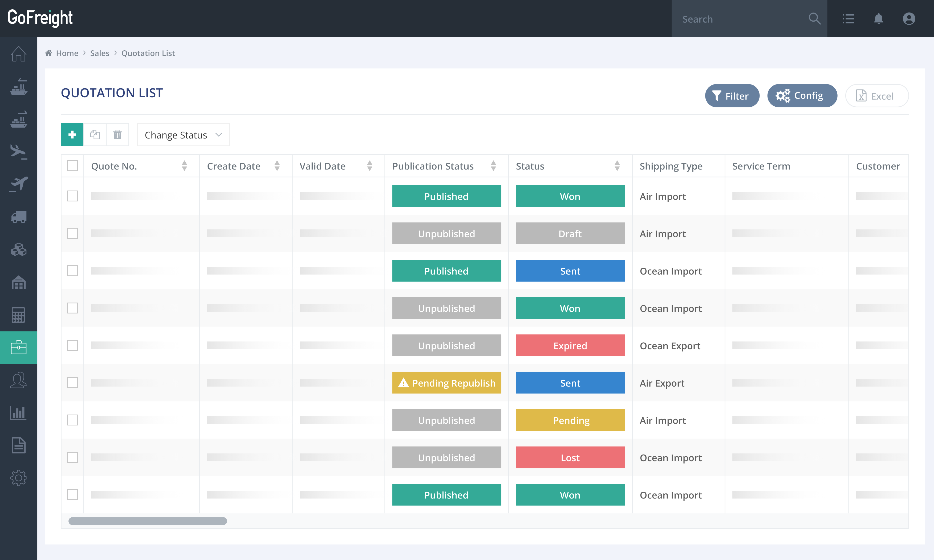934x560 pixels.
Task: Go to Home using the breadcrumb link
Action: point(67,53)
